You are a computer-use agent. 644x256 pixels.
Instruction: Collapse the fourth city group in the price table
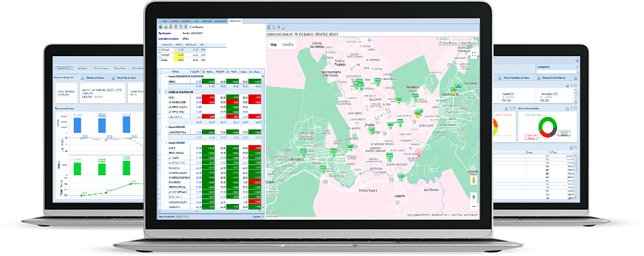click(166, 142)
